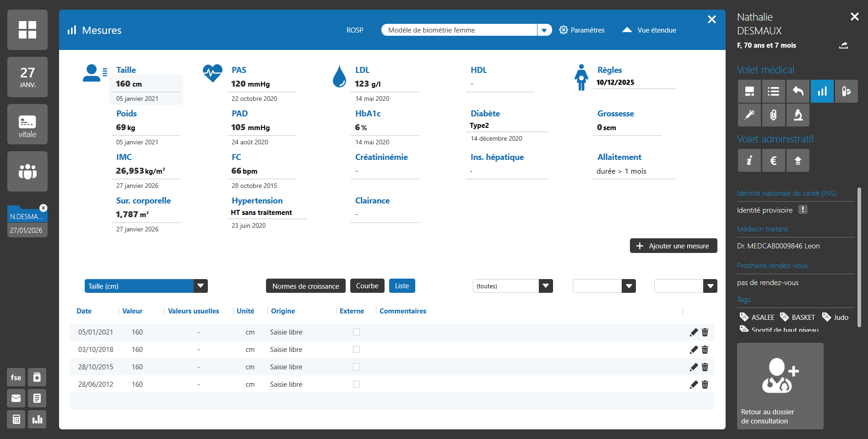Open the calculator icon at bottom left

[x=16, y=419]
